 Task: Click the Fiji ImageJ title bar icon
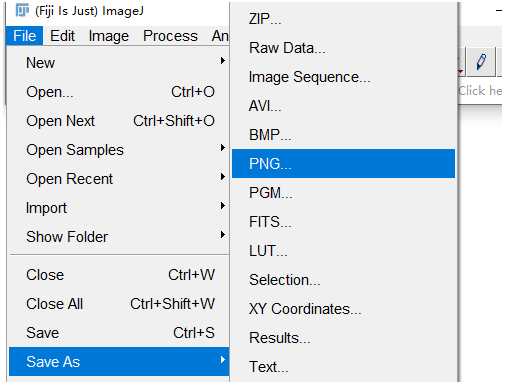point(22,11)
